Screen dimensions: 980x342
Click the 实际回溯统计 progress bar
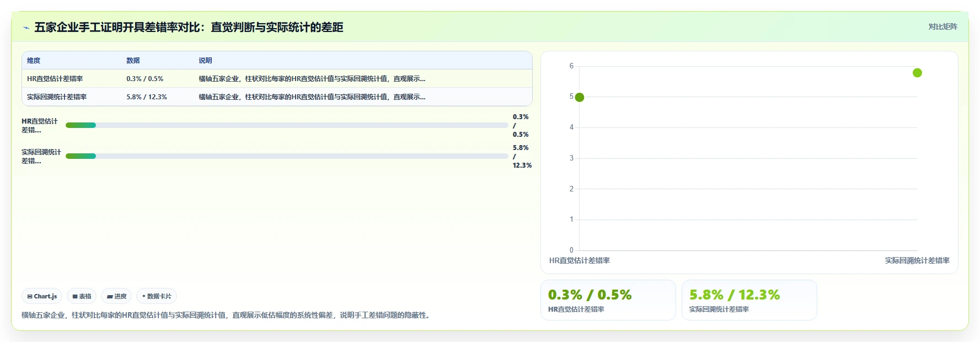[x=287, y=156]
